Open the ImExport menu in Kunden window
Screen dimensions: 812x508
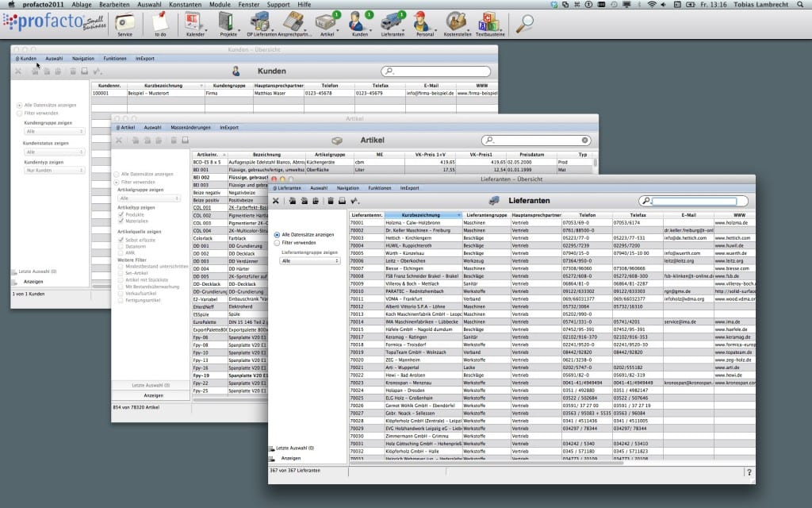click(x=145, y=59)
